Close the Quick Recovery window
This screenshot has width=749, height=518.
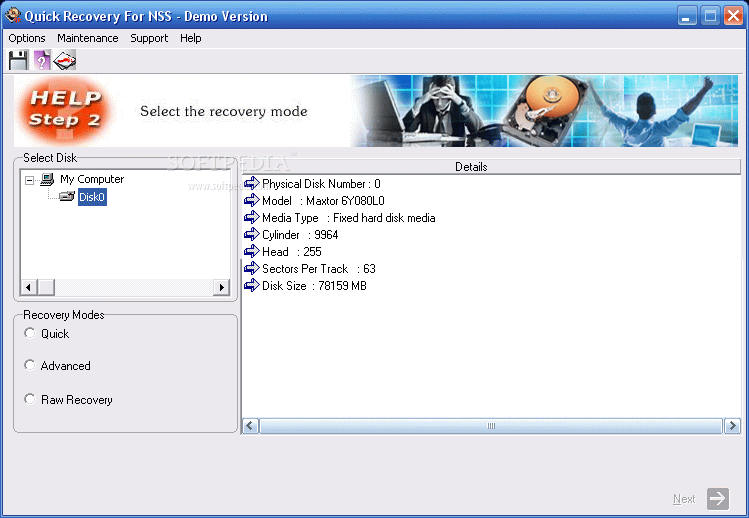[x=733, y=16]
